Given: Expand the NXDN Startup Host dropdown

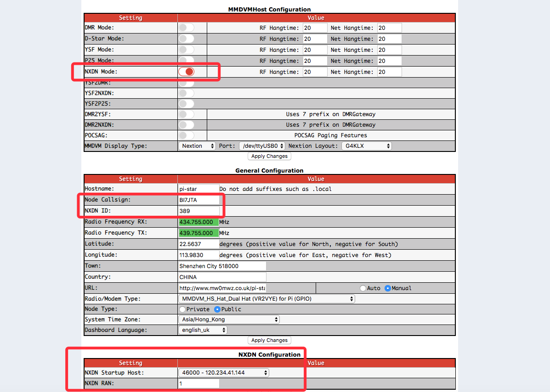Looking at the screenshot, I should tap(224, 373).
